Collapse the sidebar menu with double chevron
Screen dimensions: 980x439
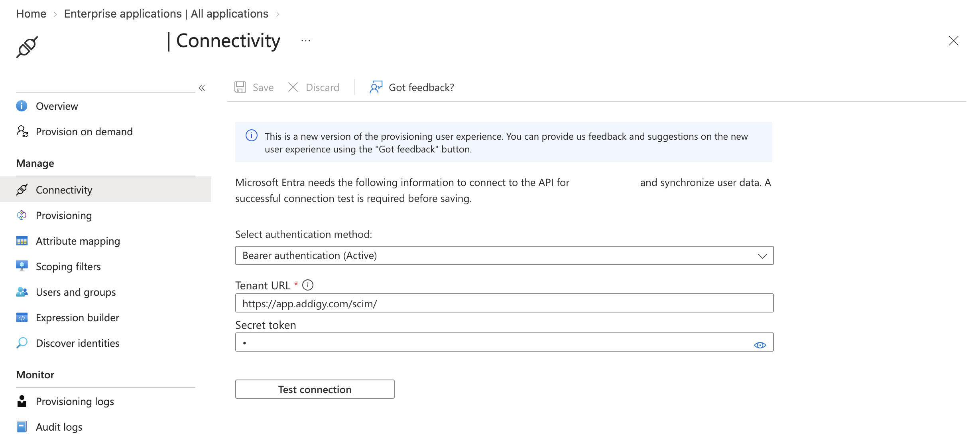pos(202,88)
